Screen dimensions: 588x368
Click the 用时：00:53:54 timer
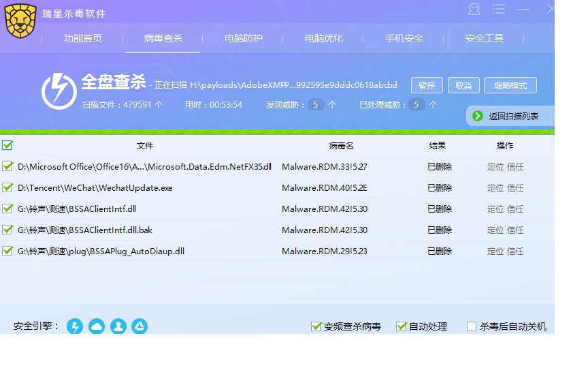214,104
